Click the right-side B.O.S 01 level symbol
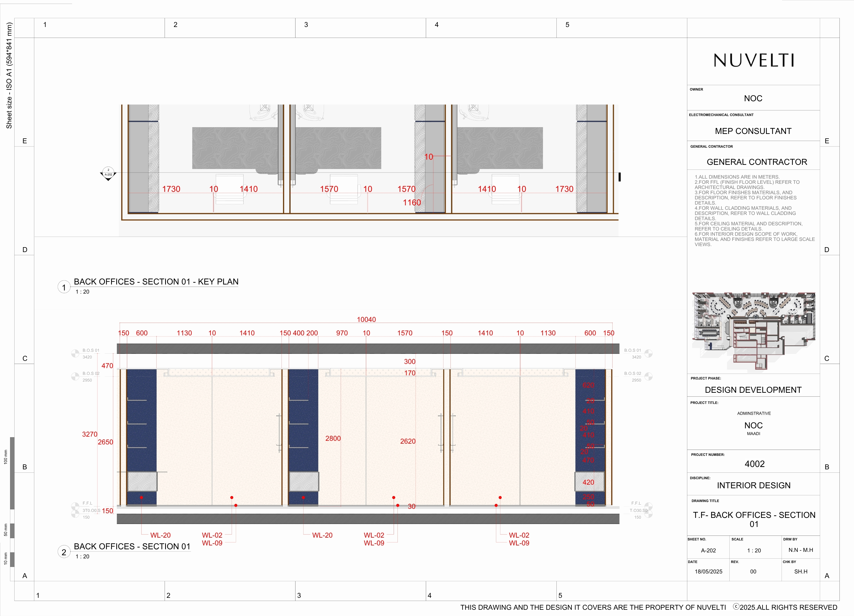854x616 pixels. pyautogui.click(x=648, y=353)
